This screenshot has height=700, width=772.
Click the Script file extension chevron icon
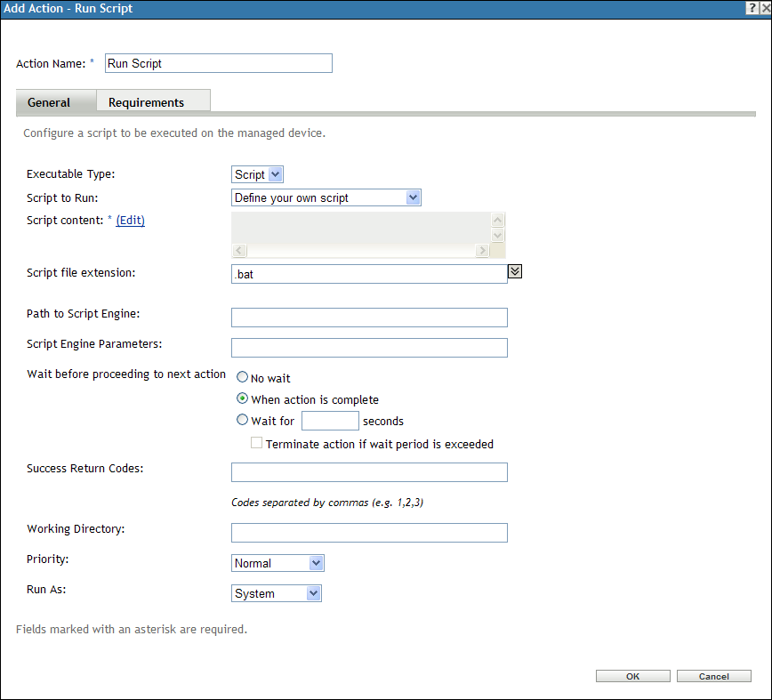click(514, 270)
